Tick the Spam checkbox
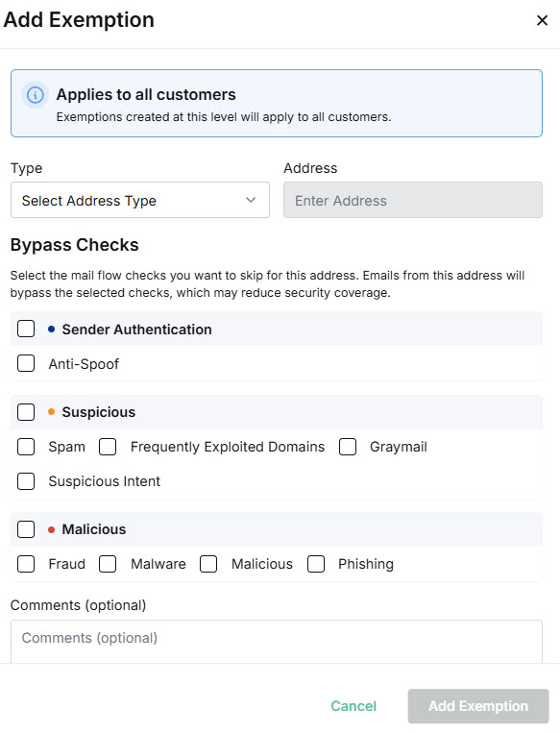560x733 pixels. (26, 447)
